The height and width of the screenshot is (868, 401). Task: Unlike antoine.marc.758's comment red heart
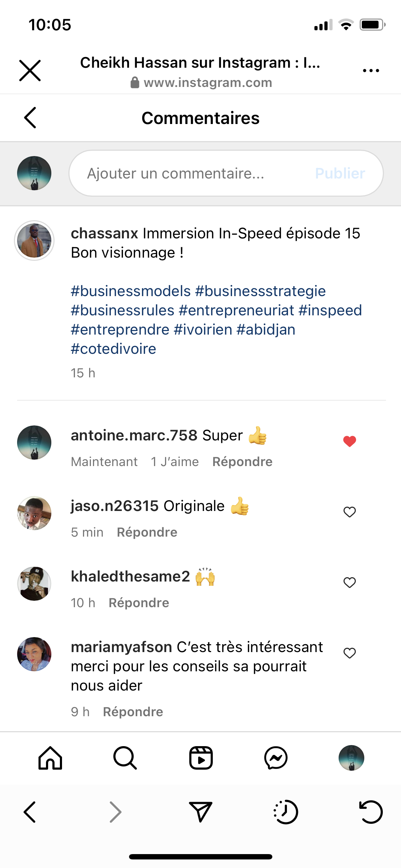pyautogui.click(x=350, y=441)
